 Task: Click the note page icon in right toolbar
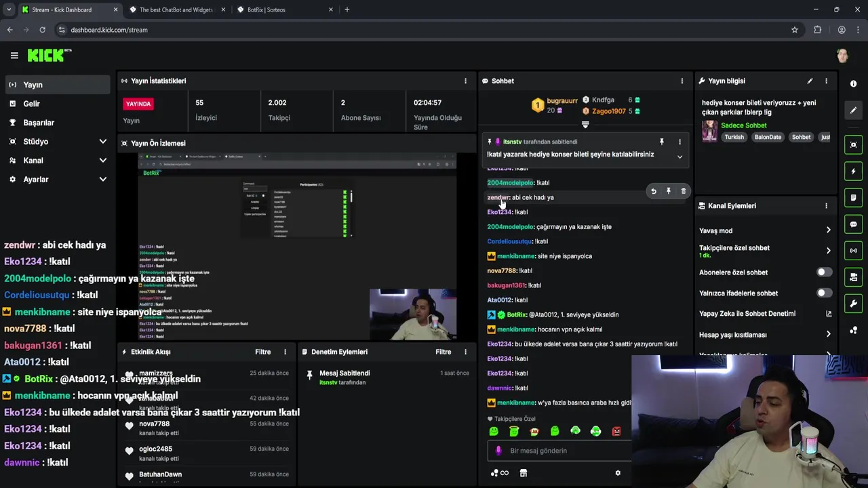(x=853, y=198)
